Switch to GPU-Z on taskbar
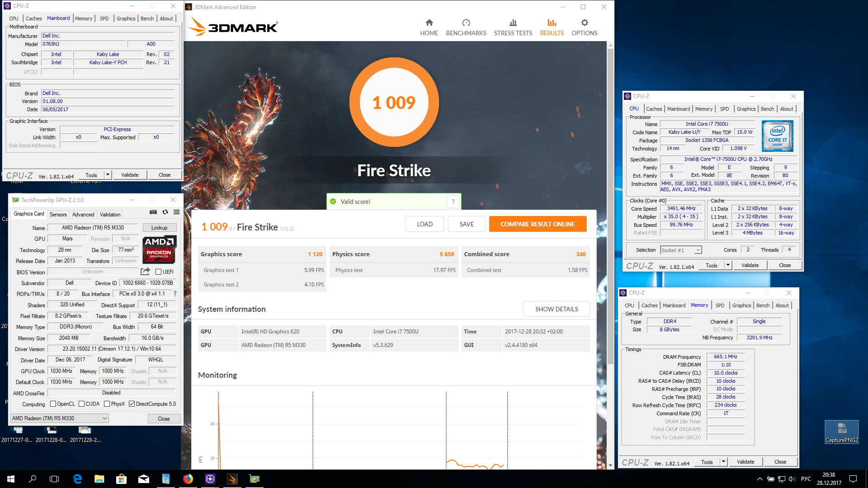868x488 pixels. [255, 479]
